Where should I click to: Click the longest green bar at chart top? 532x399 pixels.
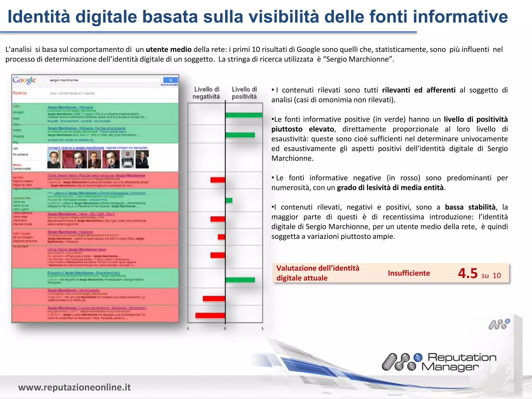(x=244, y=115)
